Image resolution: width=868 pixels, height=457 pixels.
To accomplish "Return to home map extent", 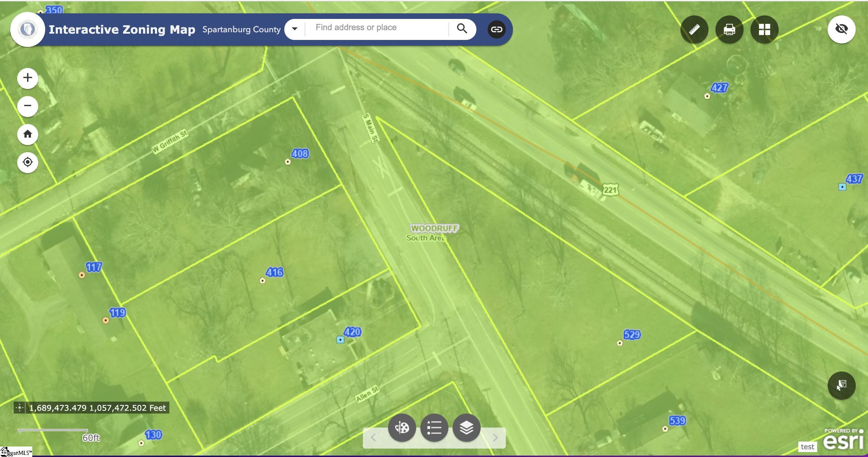I will 28,134.
